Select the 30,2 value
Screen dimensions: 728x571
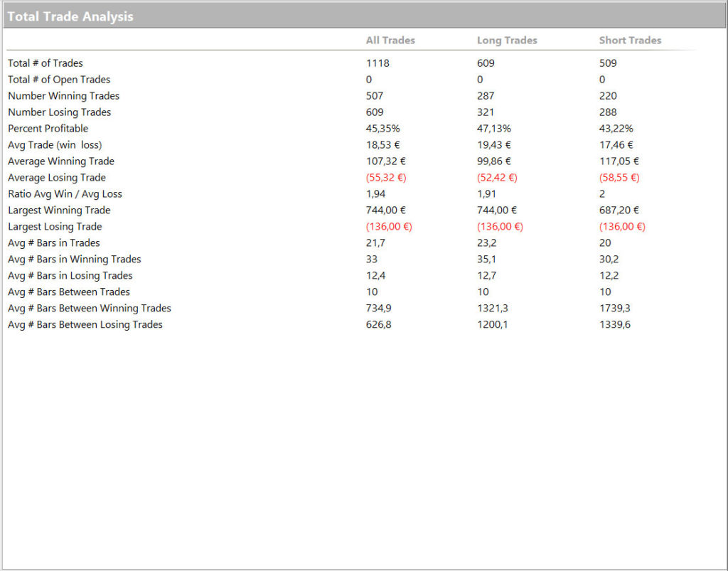click(x=609, y=259)
